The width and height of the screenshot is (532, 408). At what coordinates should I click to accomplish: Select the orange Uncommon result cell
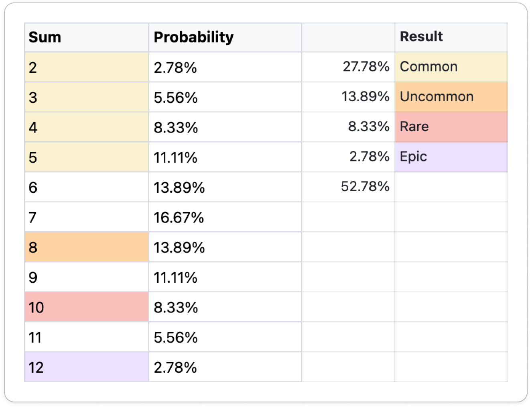(x=451, y=97)
